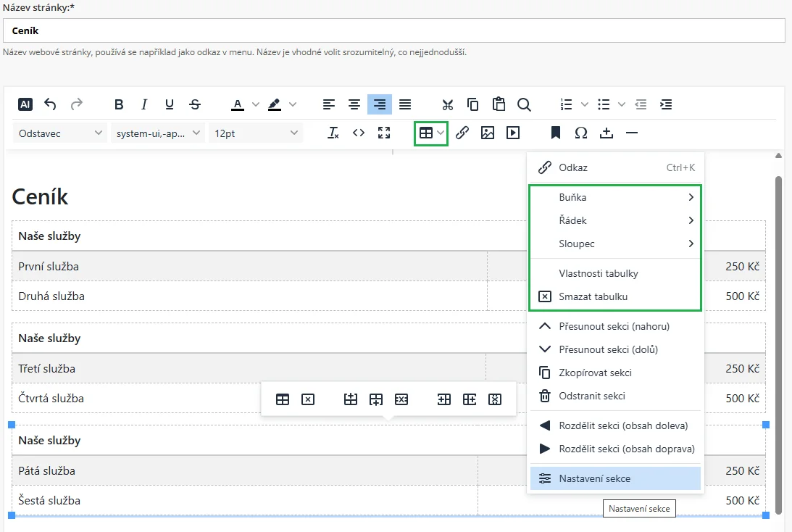The width and height of the screenshot is (792, 532).
Task: Insert special character with omega icon
Action: 581,133
